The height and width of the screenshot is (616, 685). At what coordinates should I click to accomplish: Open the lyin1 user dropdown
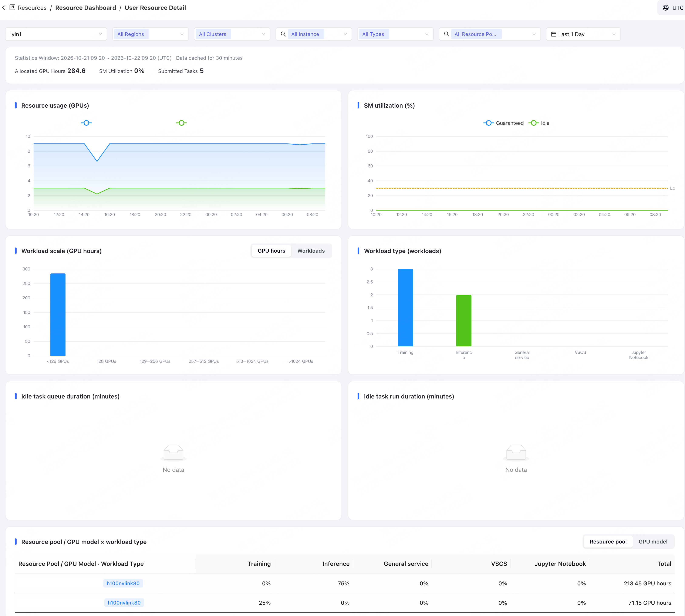tap(56, 34)
